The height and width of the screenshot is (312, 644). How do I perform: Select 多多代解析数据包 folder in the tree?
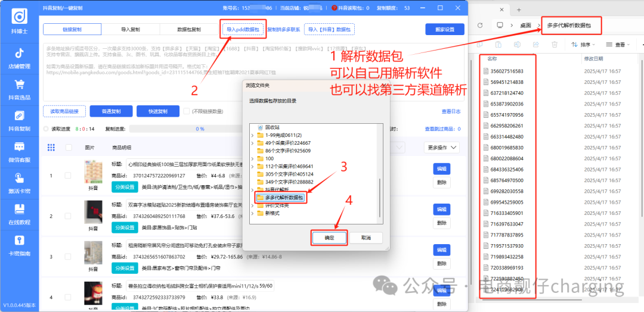280,198
